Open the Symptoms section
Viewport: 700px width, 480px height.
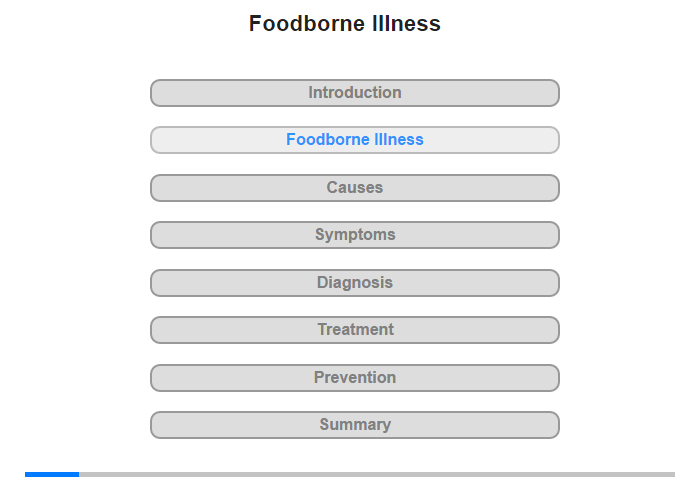pos(354,235)
